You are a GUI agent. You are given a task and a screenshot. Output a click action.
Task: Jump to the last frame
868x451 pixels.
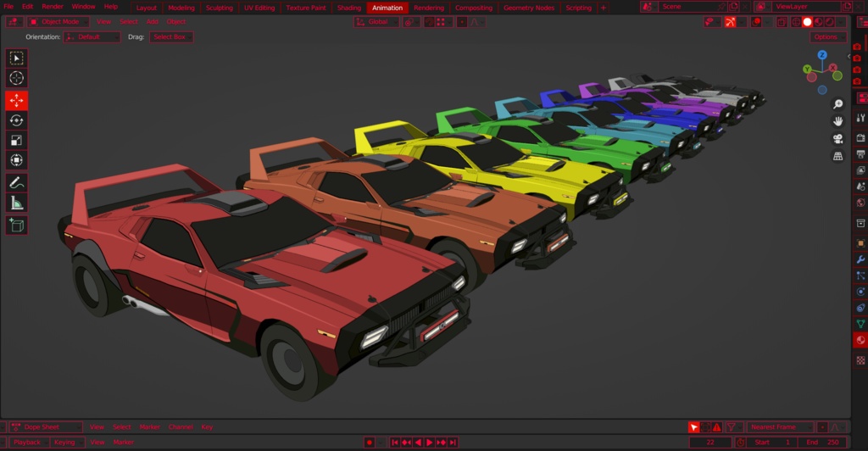pyautogui.click(x=453, y=443)
